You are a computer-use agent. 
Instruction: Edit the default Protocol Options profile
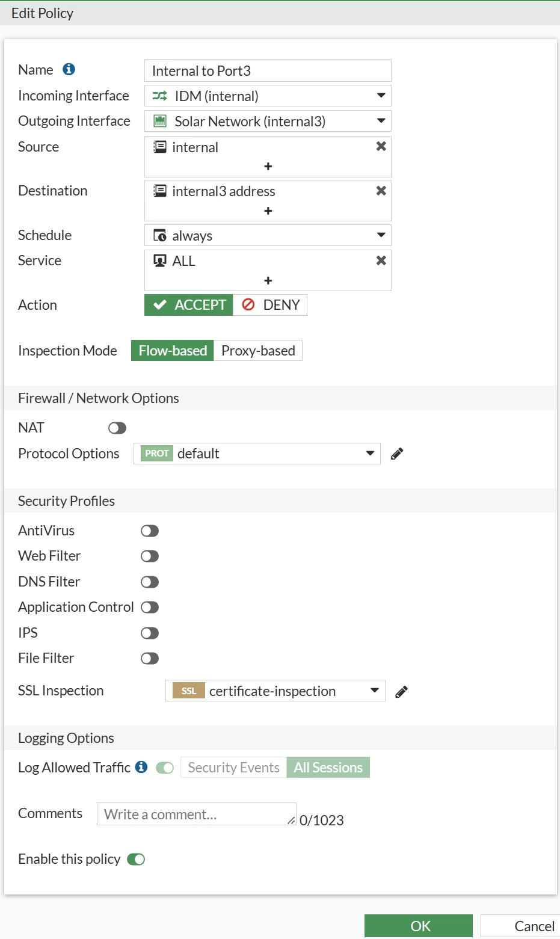coord(397,454)
